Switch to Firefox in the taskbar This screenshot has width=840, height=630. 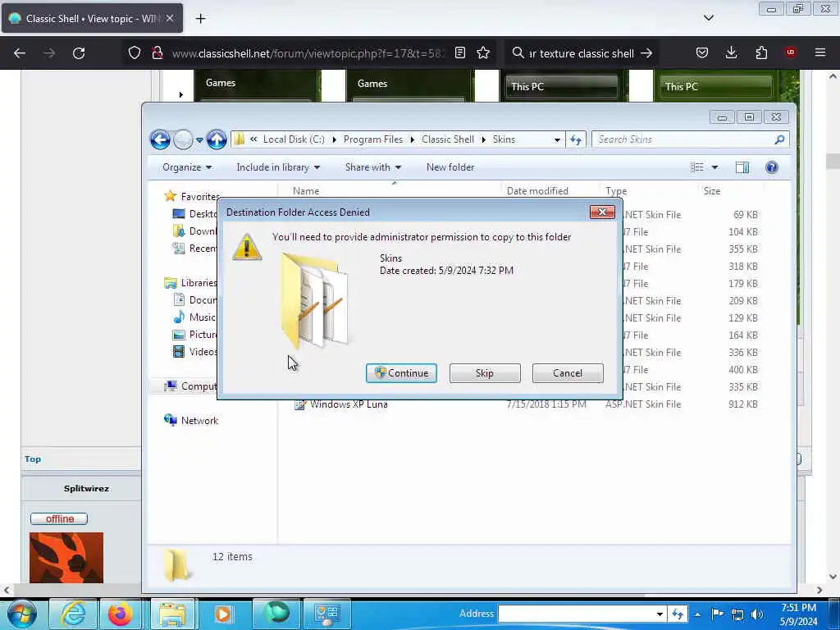(121, 614)
